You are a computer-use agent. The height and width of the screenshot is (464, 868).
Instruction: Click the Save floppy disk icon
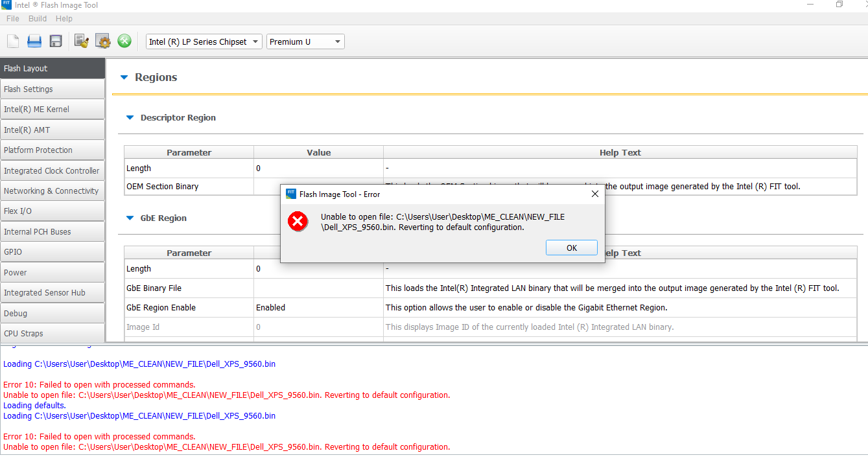pos(56,41)
